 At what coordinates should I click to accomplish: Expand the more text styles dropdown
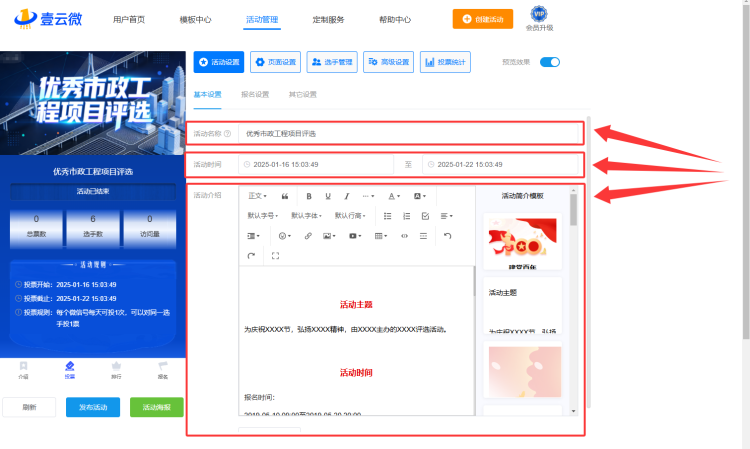click(x=368, y=196)
